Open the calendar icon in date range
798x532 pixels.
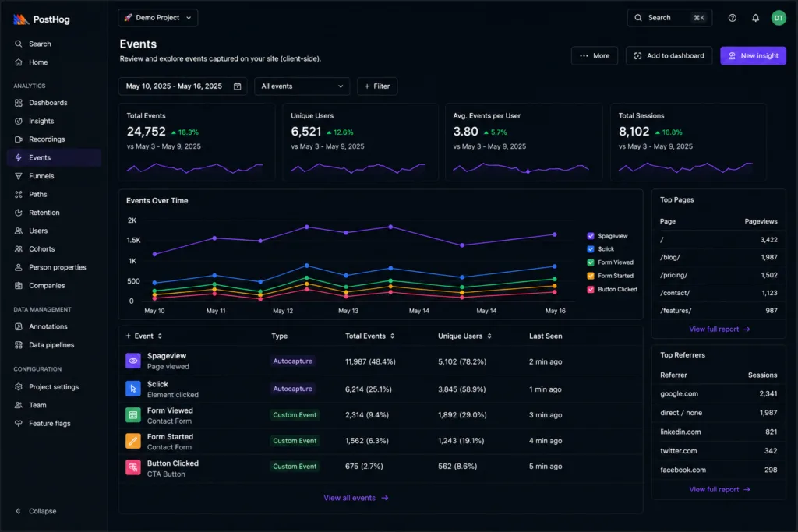[237, 86]
